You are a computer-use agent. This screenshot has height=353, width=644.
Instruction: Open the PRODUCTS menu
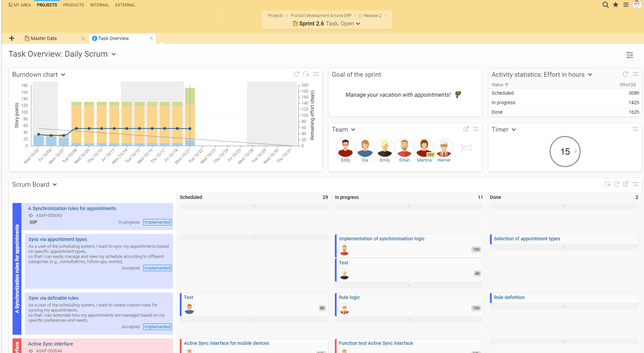(73, 5)
